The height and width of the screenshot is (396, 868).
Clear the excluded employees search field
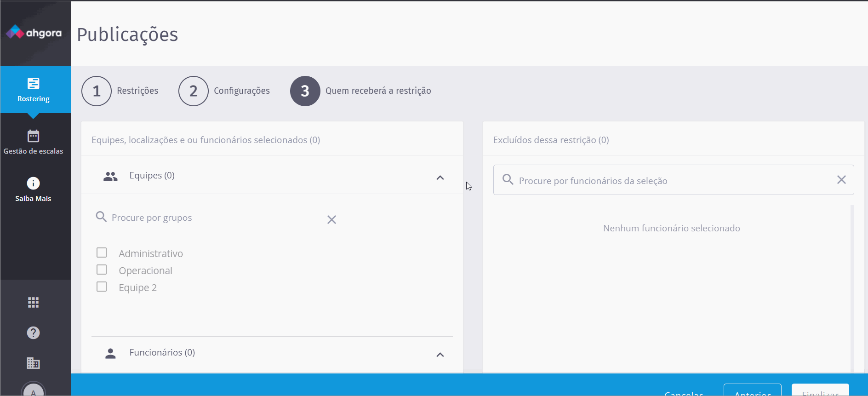[841, 180]
